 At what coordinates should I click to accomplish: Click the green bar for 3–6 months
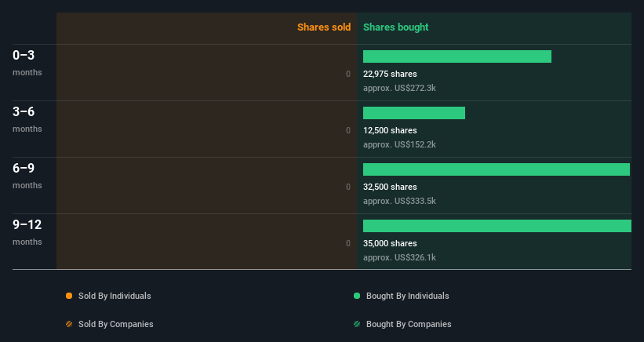(414, 113)
